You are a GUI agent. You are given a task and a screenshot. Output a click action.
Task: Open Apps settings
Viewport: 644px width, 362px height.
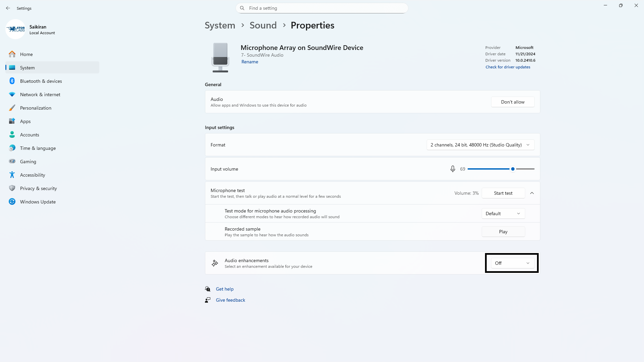26,121
